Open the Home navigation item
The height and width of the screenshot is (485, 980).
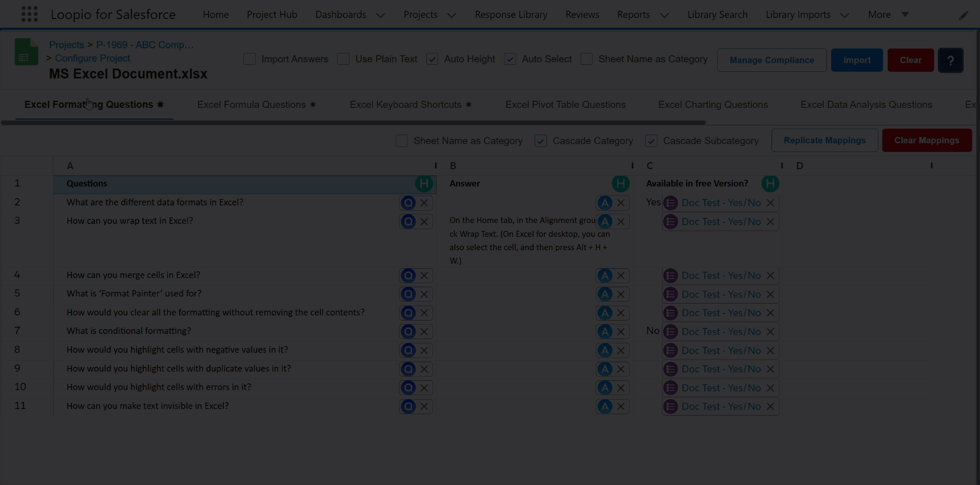pos(216,14)
